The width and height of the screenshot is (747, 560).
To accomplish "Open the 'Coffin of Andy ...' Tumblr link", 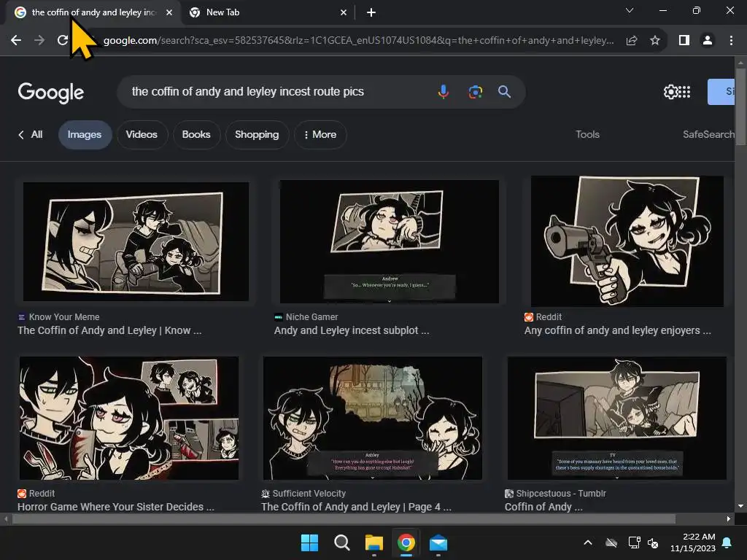I will coord(543,507).
